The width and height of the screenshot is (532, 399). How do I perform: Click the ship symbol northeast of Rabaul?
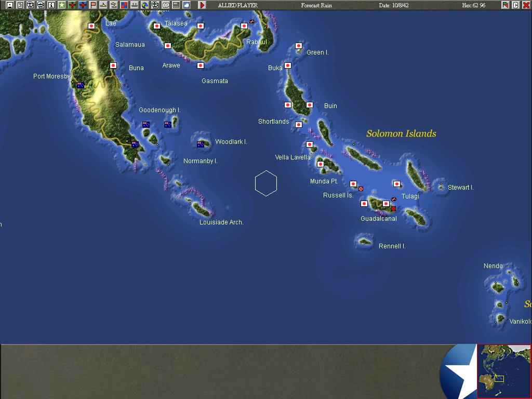click(x=252, y=22)
